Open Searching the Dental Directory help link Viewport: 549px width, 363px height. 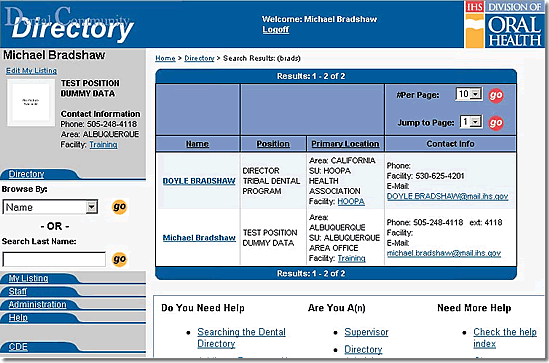pos(241,337)
